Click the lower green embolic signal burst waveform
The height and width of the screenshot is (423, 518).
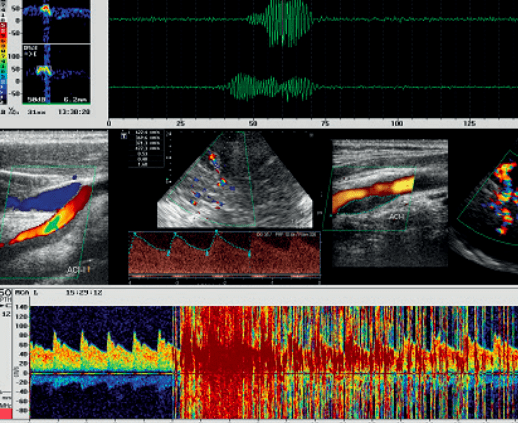point(272,87)
